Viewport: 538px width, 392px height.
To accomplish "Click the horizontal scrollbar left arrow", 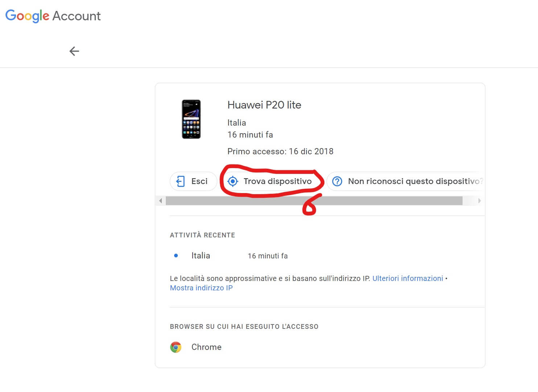I will [160, 201].
